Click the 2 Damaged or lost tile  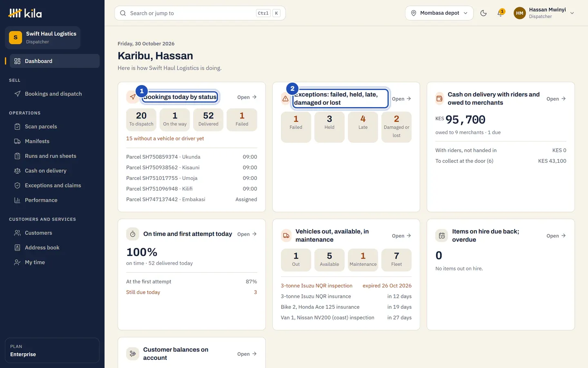pyautogui.click(x=396, y=127)
